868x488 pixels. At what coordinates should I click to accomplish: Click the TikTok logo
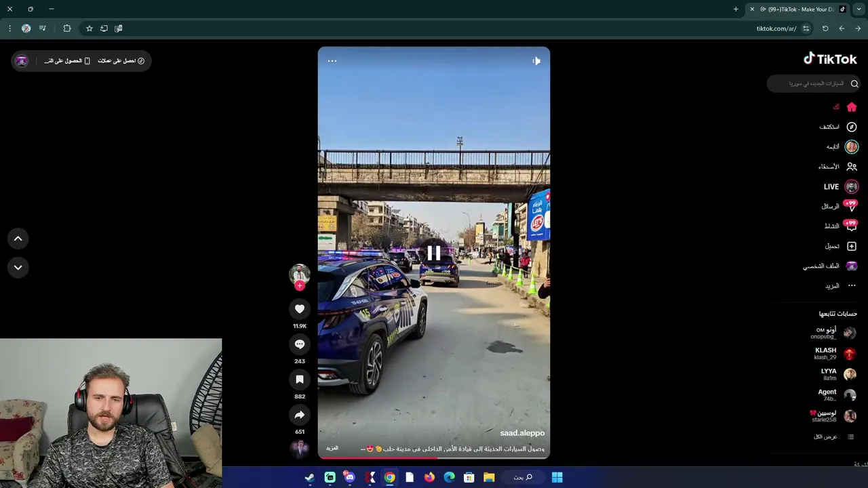click(x=830, y=59)
